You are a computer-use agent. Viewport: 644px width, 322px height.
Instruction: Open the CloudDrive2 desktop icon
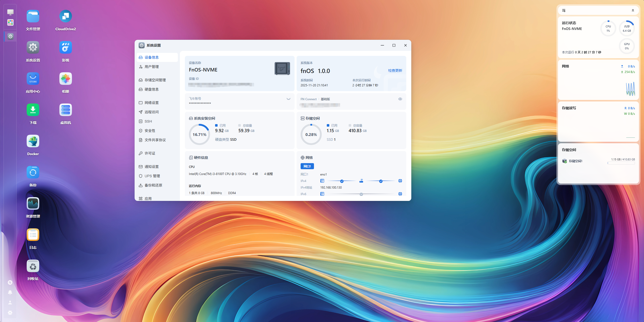point(65,17)
